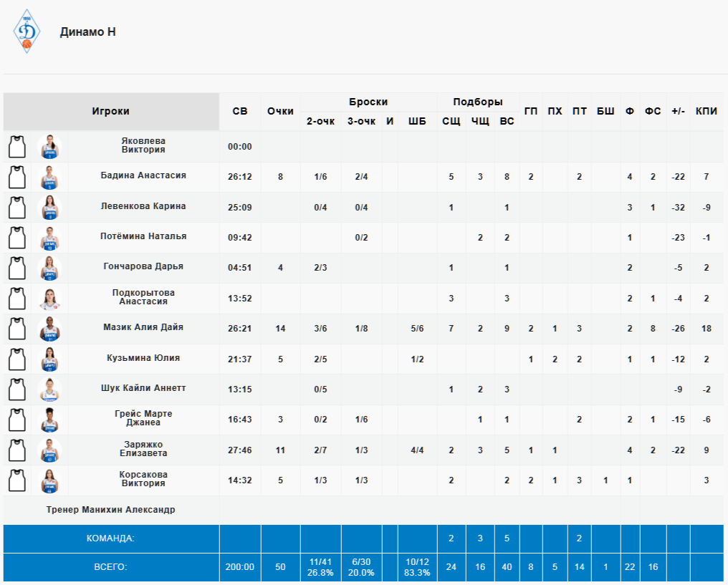Click the Очки column header
Screen dimensions: 728x585
tap(280, 111)
